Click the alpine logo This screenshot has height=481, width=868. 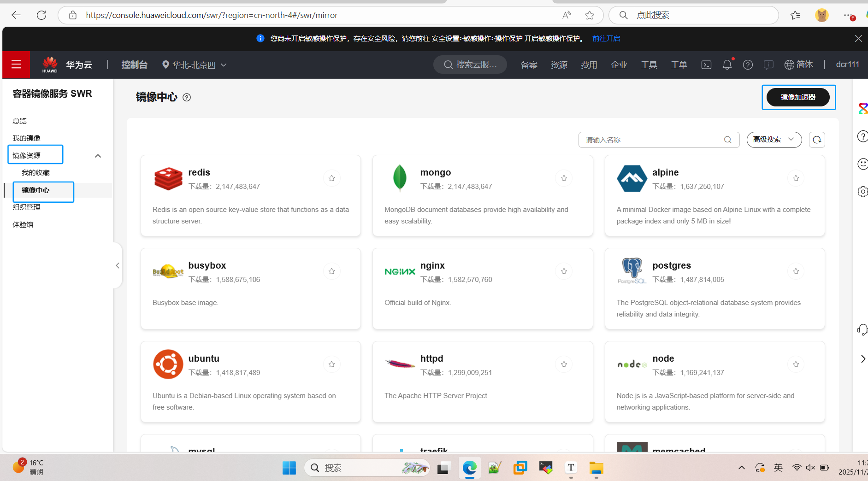[632, 179]
